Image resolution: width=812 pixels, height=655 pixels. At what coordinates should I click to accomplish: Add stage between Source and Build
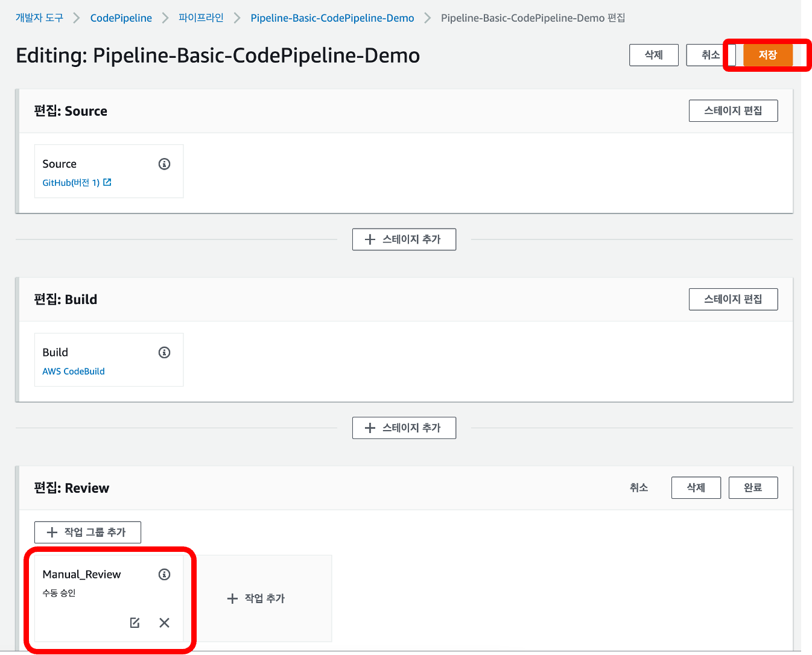tap(404, 239)
